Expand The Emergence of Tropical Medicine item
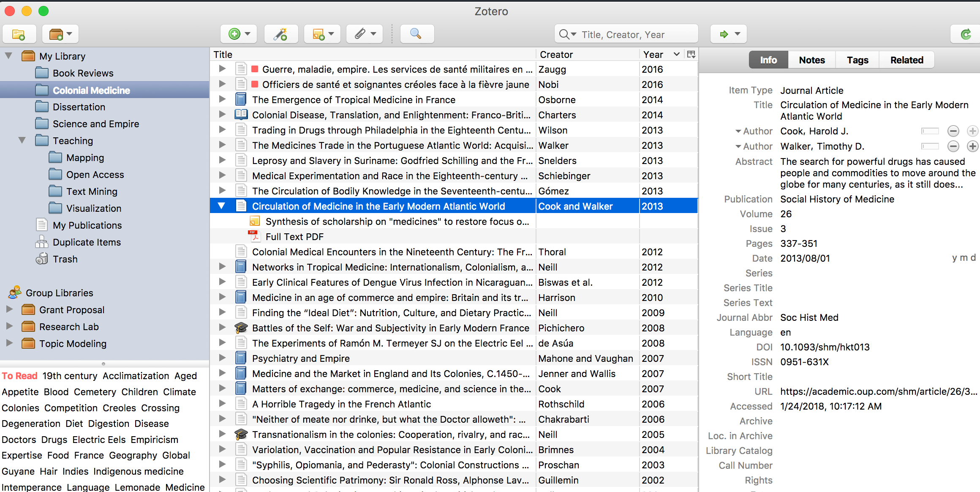This screenshot has width=980, height=492. coord(222,99)
